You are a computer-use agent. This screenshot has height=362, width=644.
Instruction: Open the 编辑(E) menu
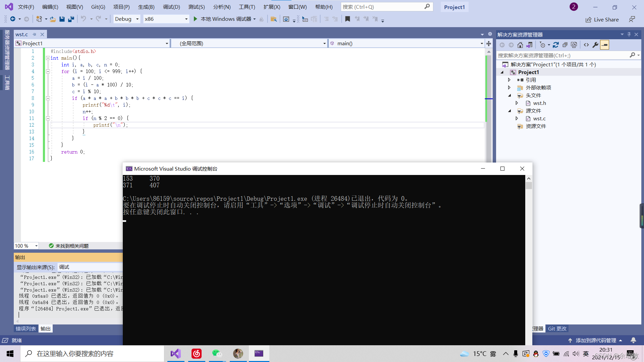(50, 7)
